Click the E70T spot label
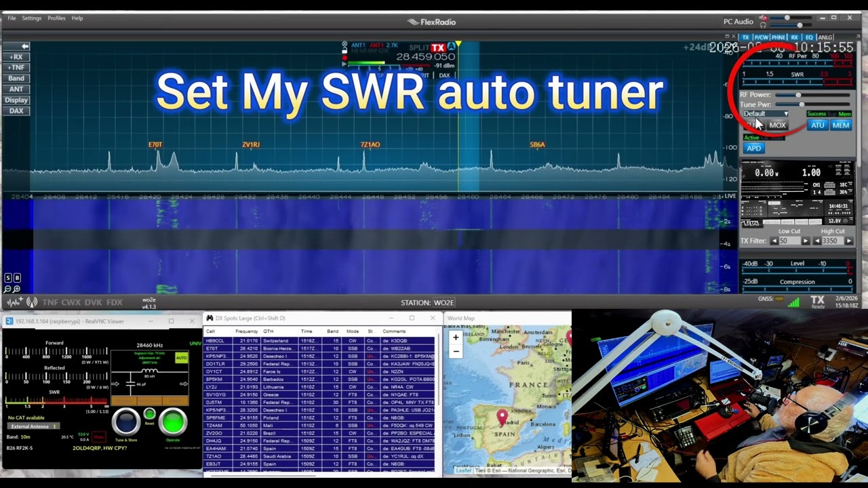This screenshot has height=488, width=868. point(155,144)
